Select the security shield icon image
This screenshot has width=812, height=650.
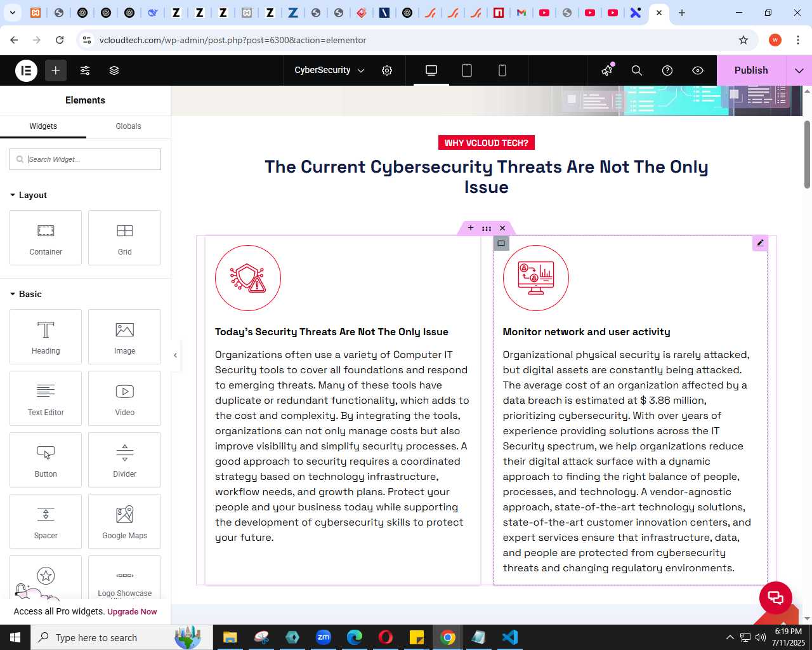click(248, 278)
